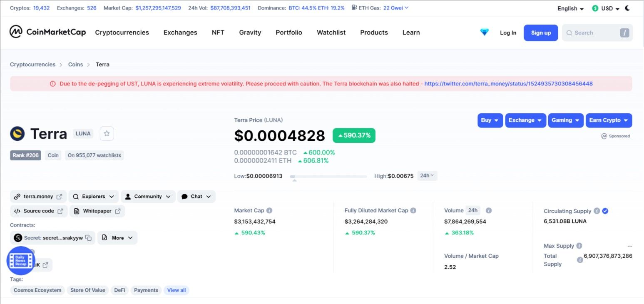Click the Volume 24h badge
Viewport: 644px width, 304px height.
[x=472, y=210]
